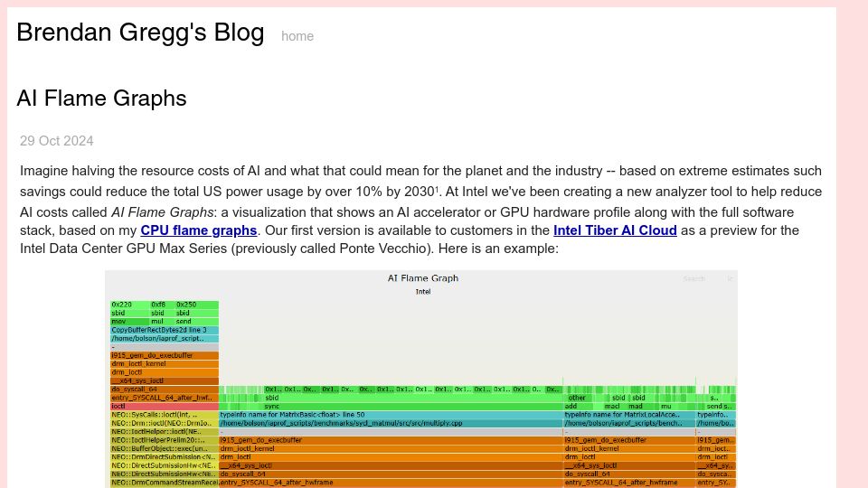Image resolution: width=868 pixels, height=488 pixels.
Task: Select the 0x220 frame
Action: click(x=129, y=305)
